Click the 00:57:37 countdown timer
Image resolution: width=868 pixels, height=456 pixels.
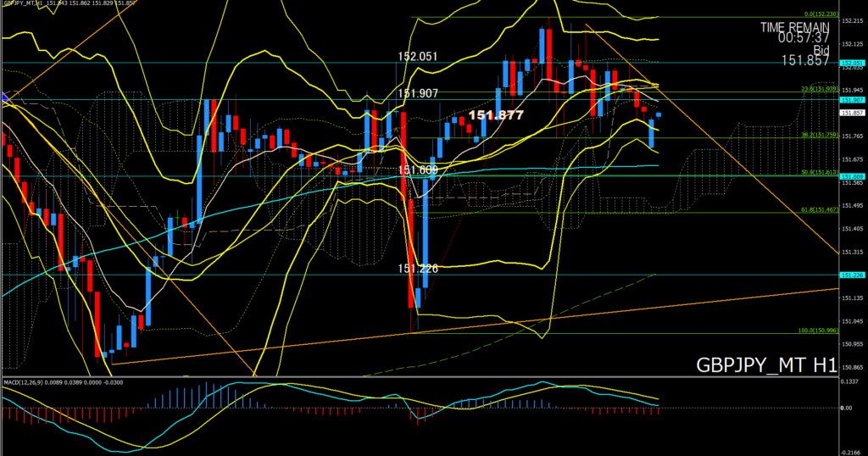tap(804, 38)
